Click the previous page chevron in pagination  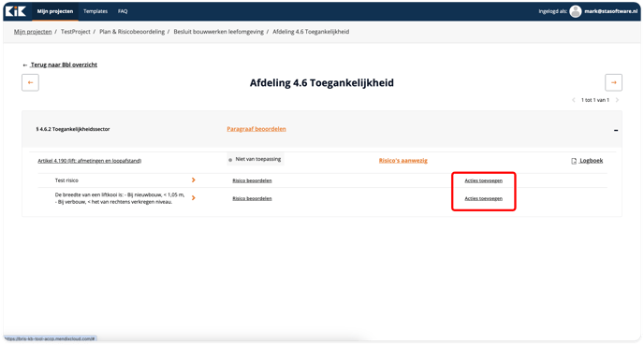(574, 100)
